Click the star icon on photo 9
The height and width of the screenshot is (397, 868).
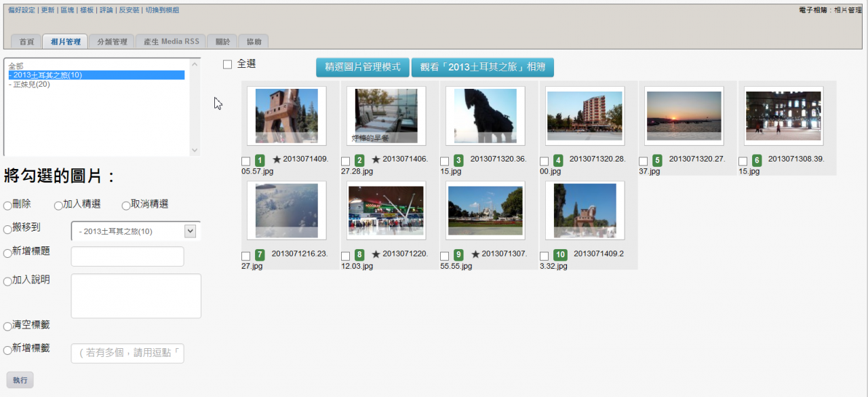click(475, 254)
